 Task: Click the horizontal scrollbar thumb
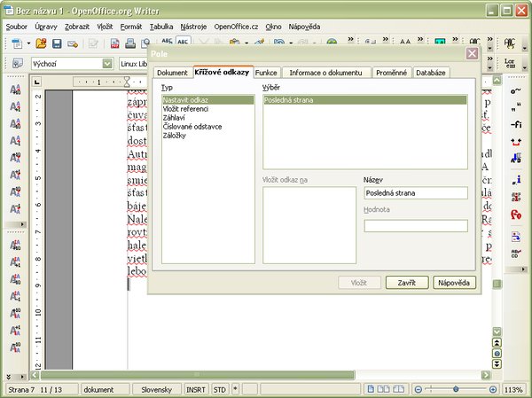click(198, 375)
